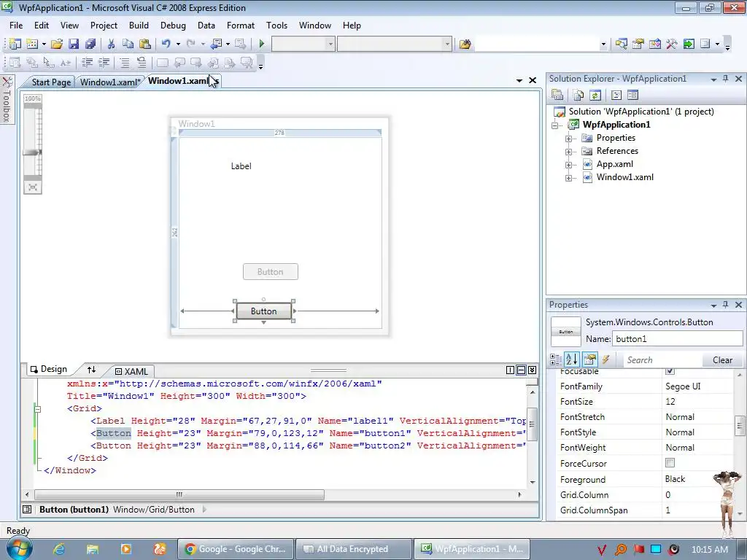Open the Add New Item dropdown arrow

(x=44, y=44)
